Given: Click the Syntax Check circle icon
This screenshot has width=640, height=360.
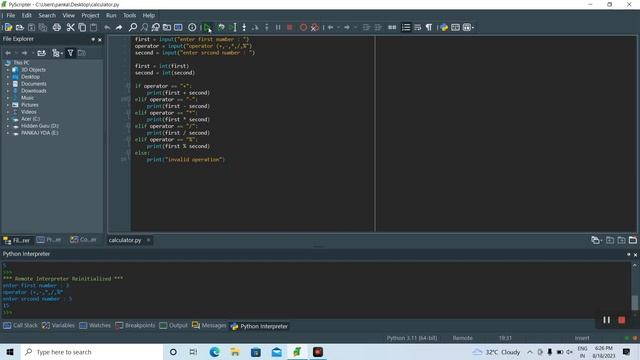Looking at the screenshot, I should tap(192, 27).
